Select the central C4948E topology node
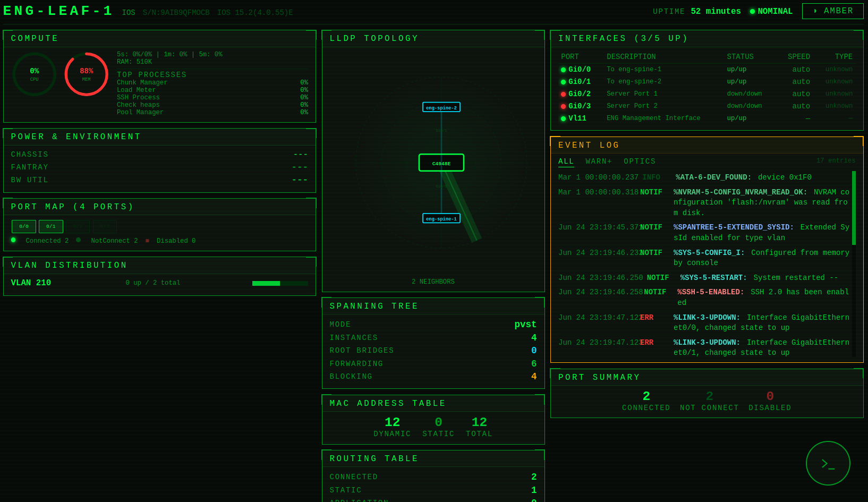 441,163
